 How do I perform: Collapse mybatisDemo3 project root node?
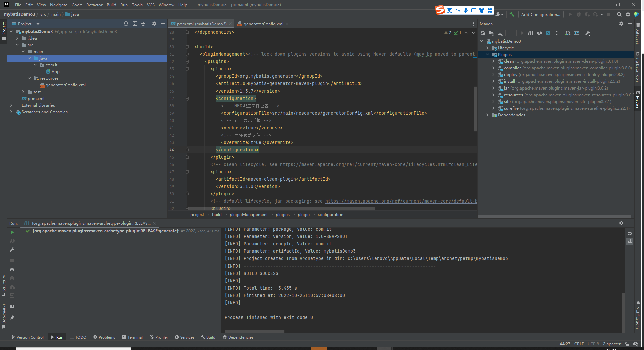(x=11, y=31)
